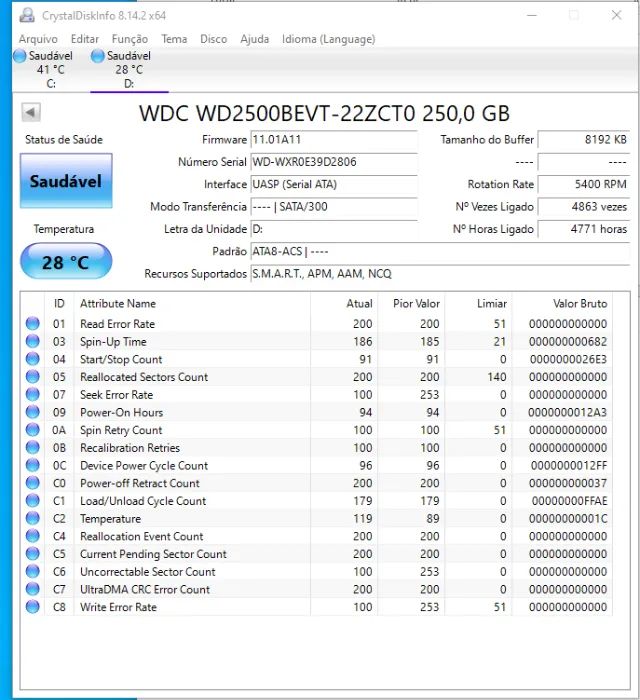This screenshot has height=700, width=640.
Task: Click status orb for Spin Retry Count
Action: (x=33, y=429)
